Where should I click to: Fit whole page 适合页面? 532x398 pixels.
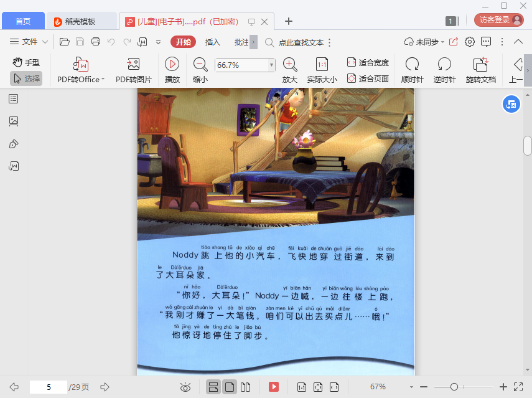point(368,78)
